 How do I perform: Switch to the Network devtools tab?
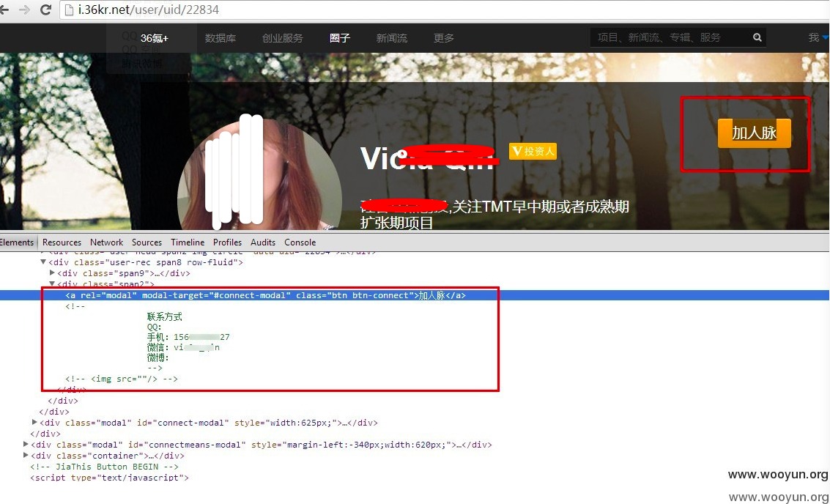click(106, 242)
